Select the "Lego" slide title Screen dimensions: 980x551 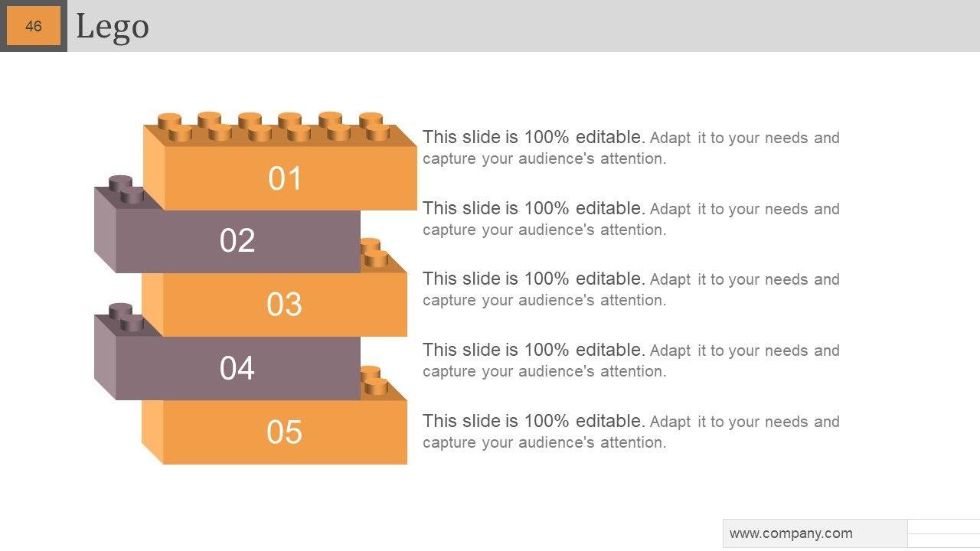[113, 27]
